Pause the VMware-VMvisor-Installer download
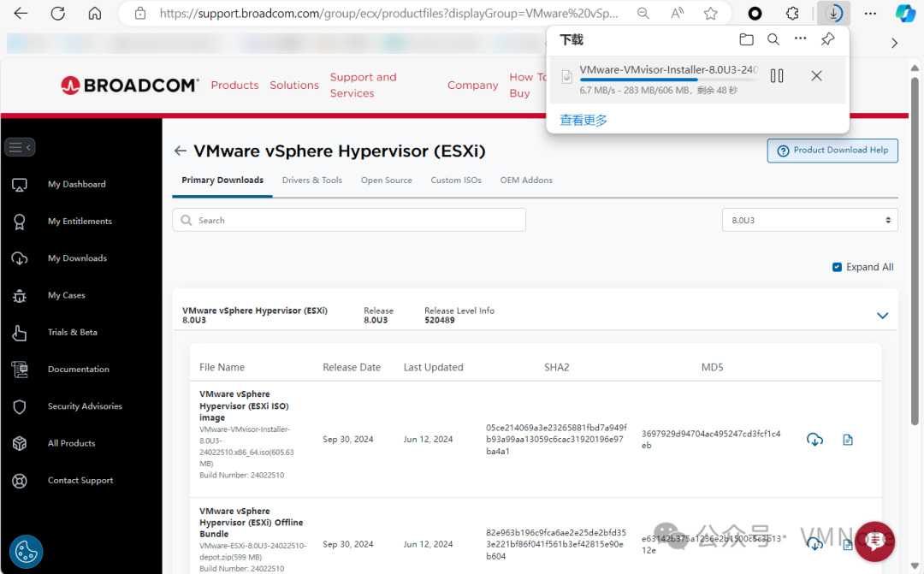924x574 pixels. [x=777, y=75]
